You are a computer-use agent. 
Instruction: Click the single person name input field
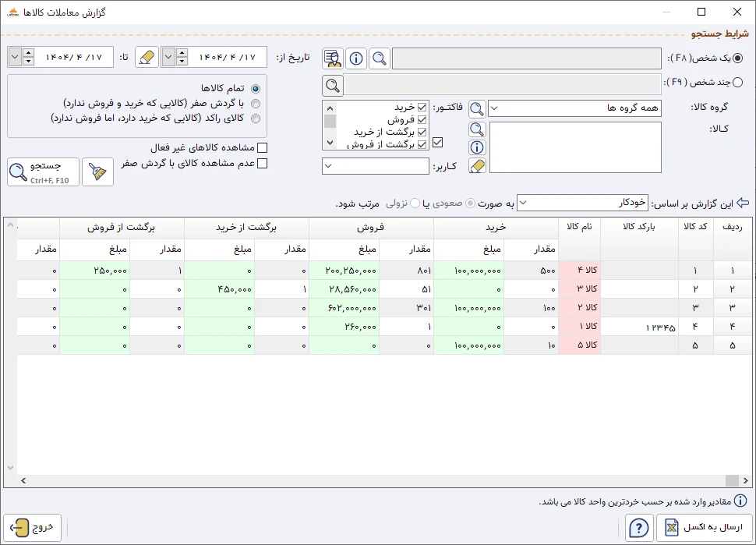[527, 58]
